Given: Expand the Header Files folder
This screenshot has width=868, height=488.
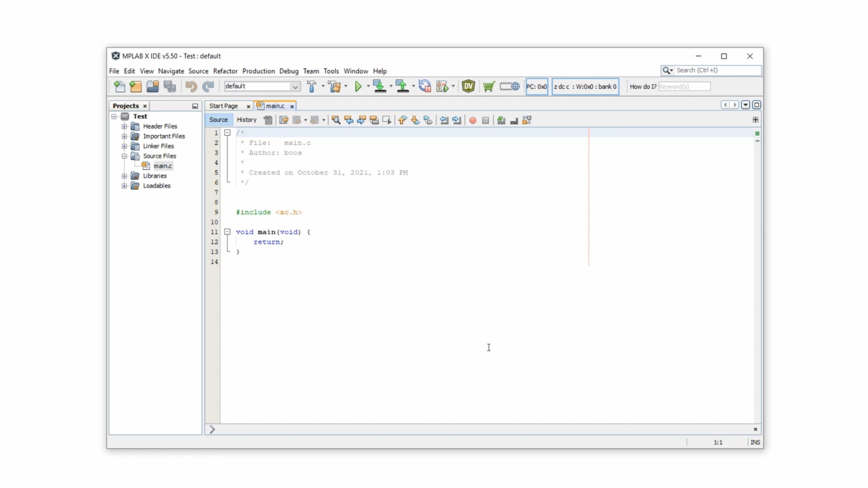Looking at the screenshot, I should pos(124,126).
